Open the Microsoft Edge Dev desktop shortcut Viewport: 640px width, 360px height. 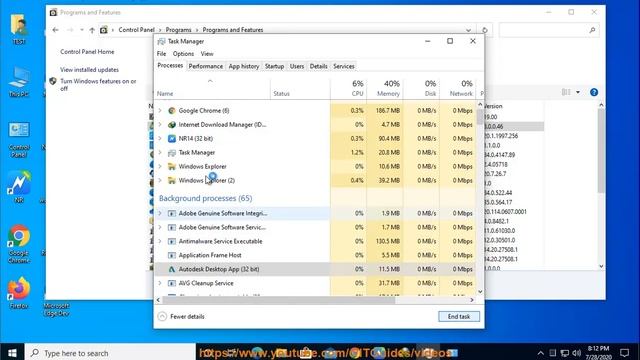click(56, 309)
